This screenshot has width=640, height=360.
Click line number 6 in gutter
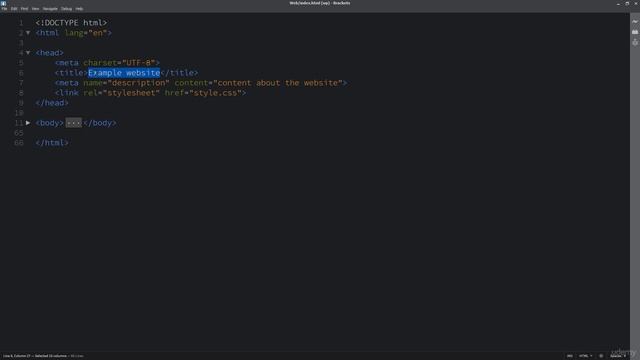21,73
